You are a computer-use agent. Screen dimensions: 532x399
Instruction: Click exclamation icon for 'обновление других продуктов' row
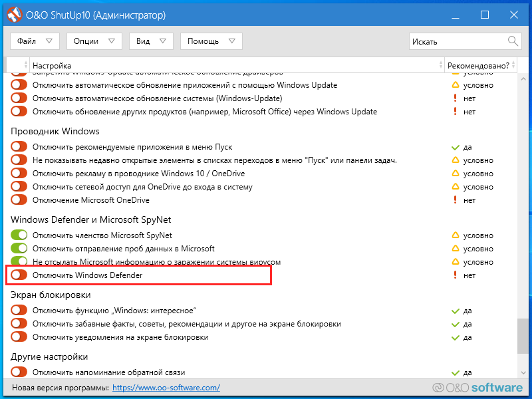coord(456,111)
